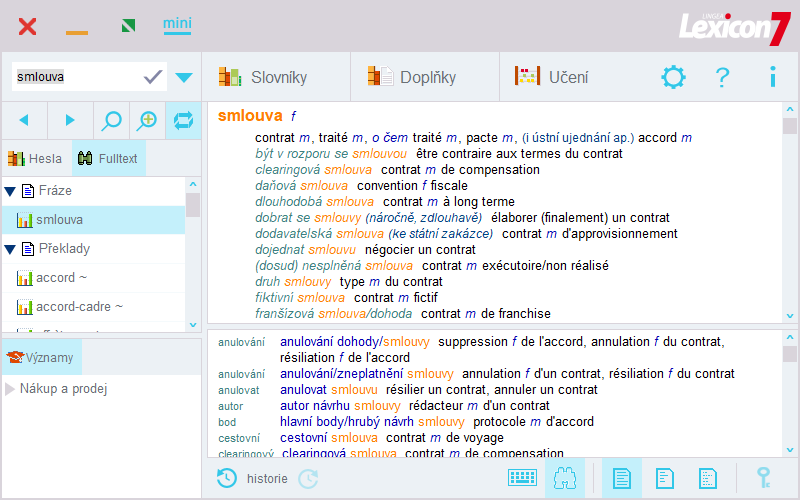The height and width of the screenshot is (500, 800).
Task: Switch to mini mode
Action: pyautogui.click(x=177, y=24)
